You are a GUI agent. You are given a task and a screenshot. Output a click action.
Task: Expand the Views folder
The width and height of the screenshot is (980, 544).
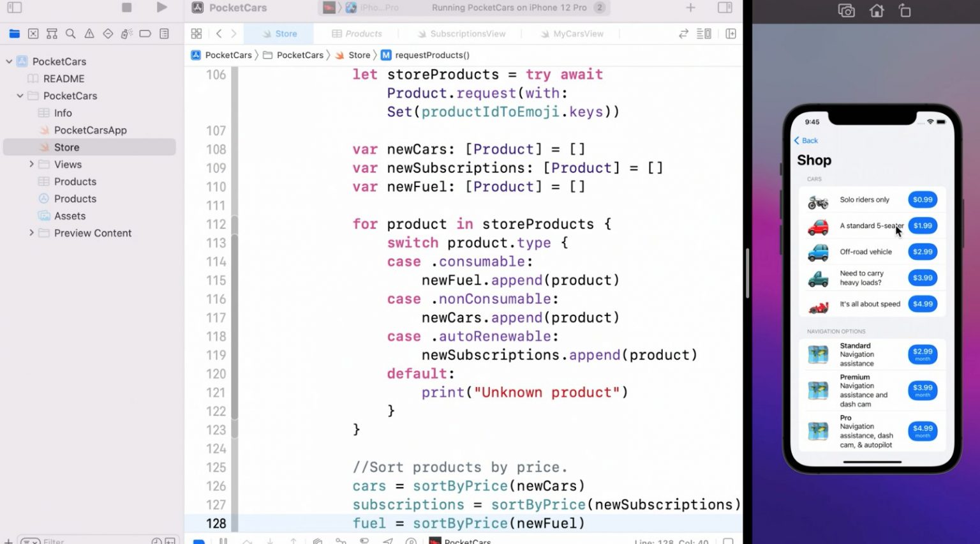(31, 165)
